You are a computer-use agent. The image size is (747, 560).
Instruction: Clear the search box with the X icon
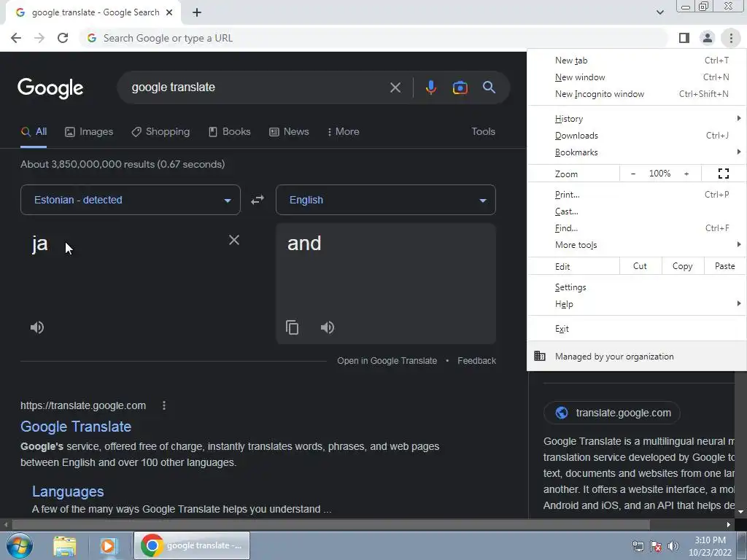click(395, 87)
